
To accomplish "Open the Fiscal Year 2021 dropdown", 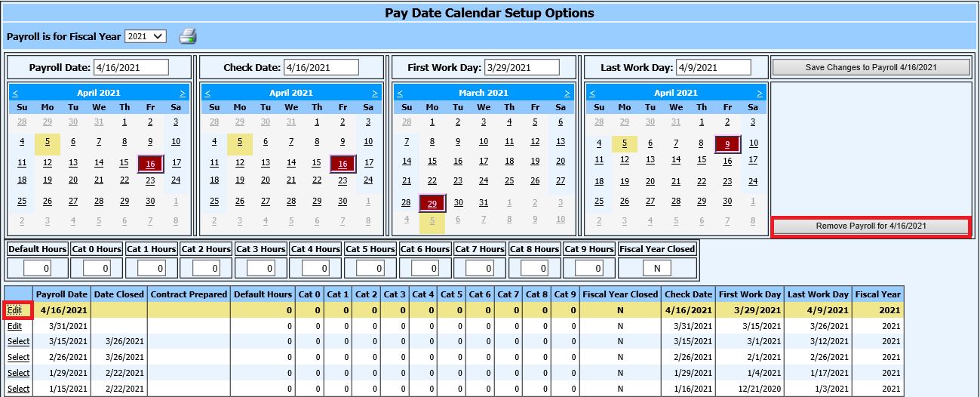I will tap(146, 36).
